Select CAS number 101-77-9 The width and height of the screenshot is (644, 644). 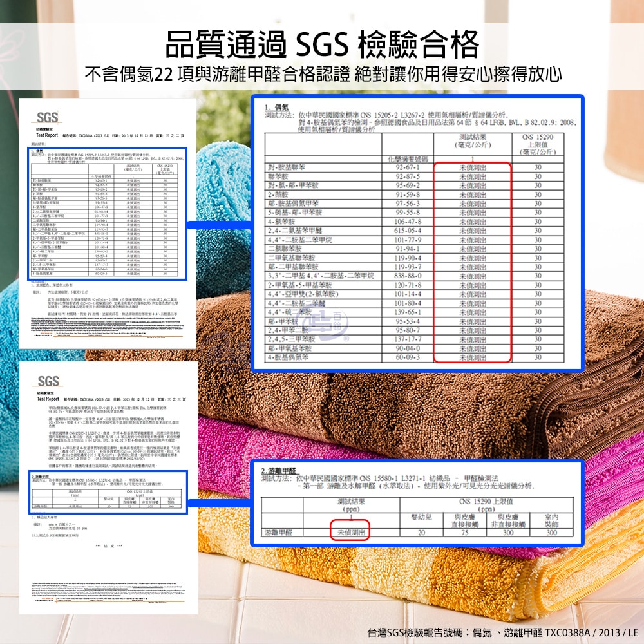pos(408,240)
